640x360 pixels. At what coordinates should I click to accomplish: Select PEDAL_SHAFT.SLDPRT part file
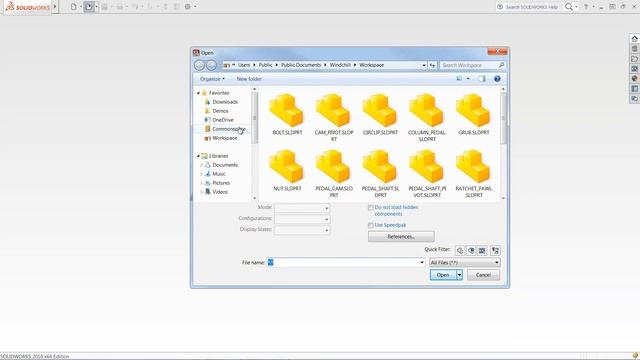tap(380, 173)
